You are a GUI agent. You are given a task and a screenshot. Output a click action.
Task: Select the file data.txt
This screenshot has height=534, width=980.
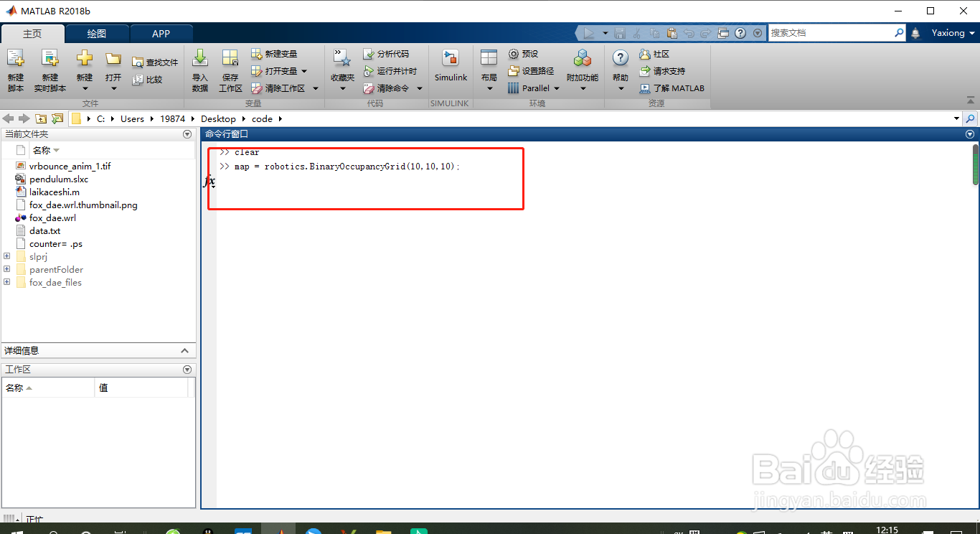pos(45,230)
